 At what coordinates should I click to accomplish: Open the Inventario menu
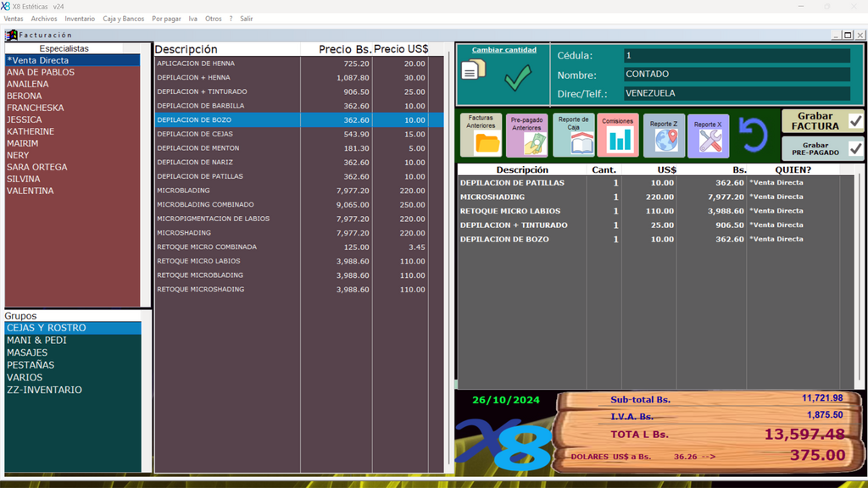click(80, 19)
